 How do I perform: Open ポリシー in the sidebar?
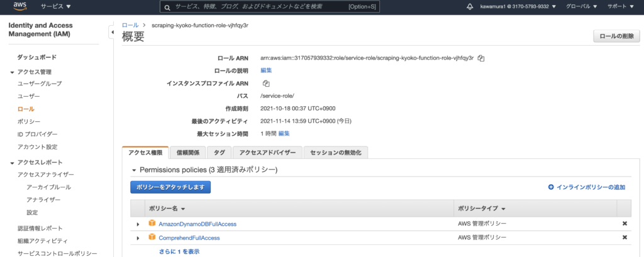tap(29, 121)
